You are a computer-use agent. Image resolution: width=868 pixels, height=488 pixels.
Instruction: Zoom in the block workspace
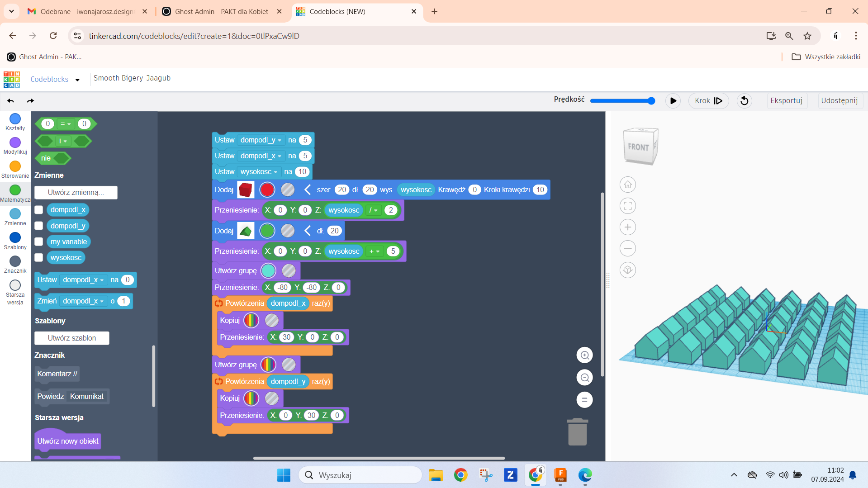tap(584, 355)
